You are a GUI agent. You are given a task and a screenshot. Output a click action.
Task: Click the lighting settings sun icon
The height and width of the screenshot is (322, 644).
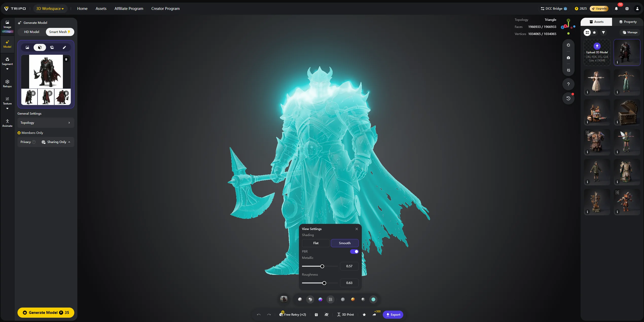tap(568, 45)
